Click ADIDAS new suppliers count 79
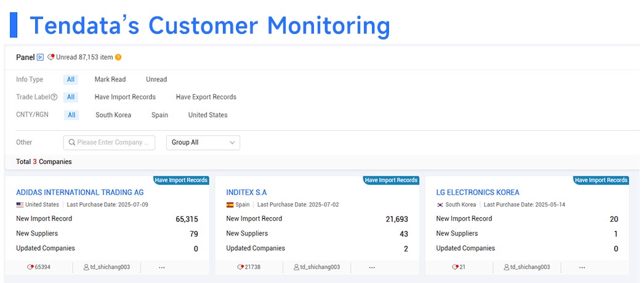Viewport: 644px width, 283px height. (x=194, y=234)
